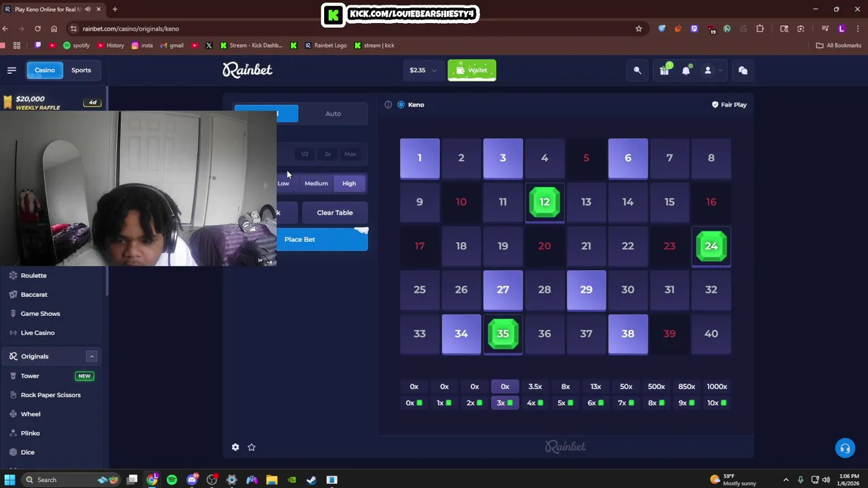Screen dimensions: 868x488
Task: Open the Spotify taskbar icon
Action: (x=172, y=480)
